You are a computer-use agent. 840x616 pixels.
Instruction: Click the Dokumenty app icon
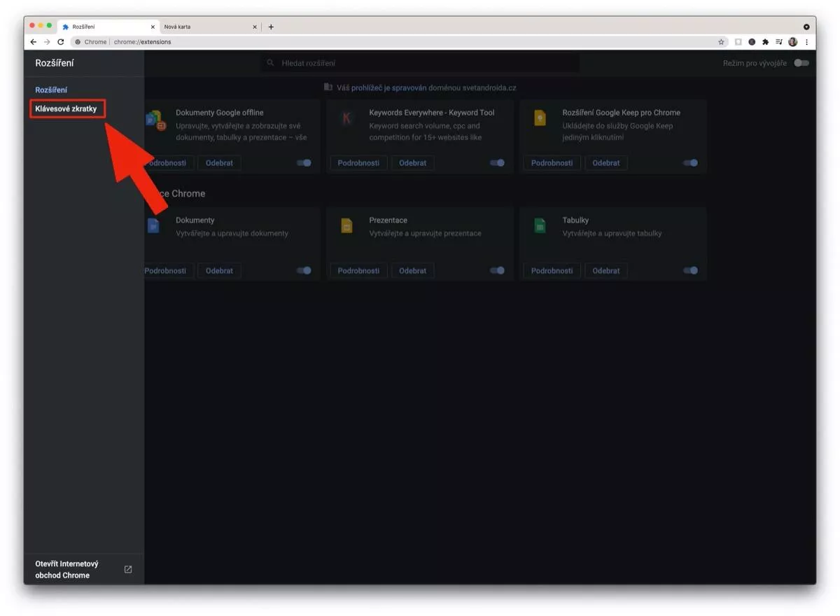tap(153, 226)
